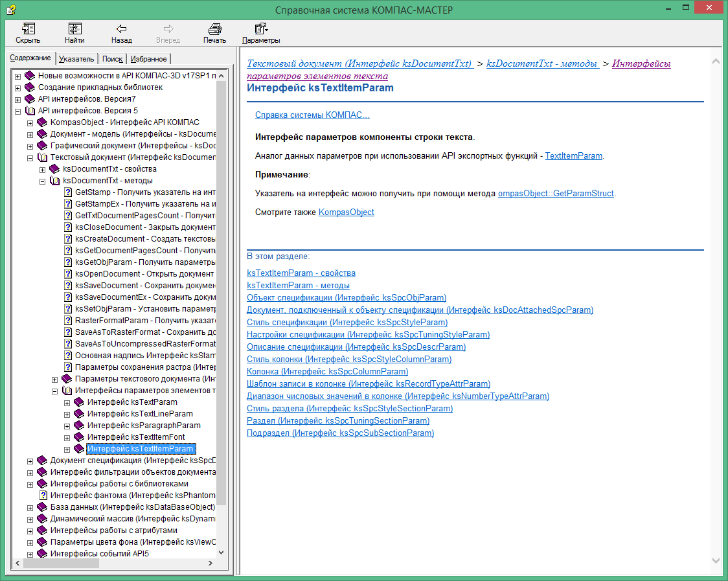
Task: Open ksTextItemParam - методы link
Action: pyautogui.click(x=298, y=285)
